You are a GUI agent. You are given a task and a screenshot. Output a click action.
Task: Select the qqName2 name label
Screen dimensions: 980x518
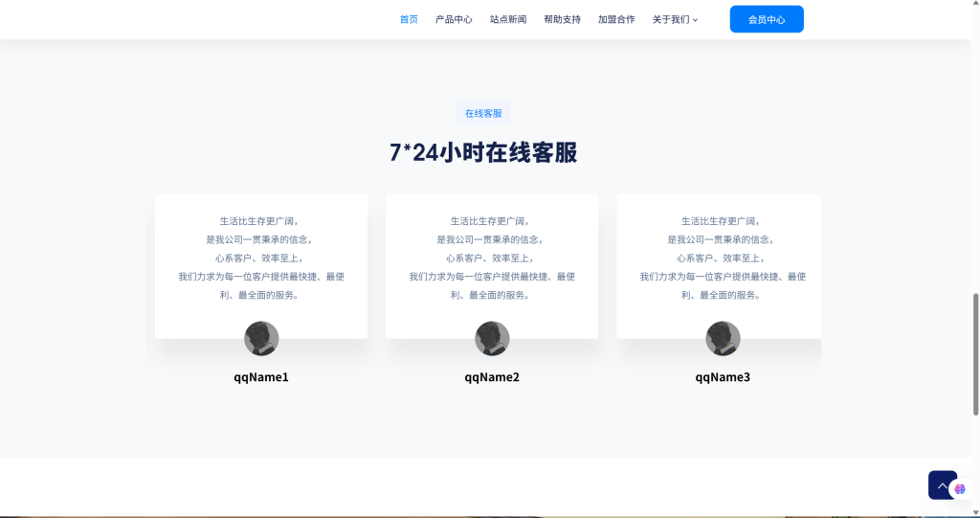click(x=492, y=376)
